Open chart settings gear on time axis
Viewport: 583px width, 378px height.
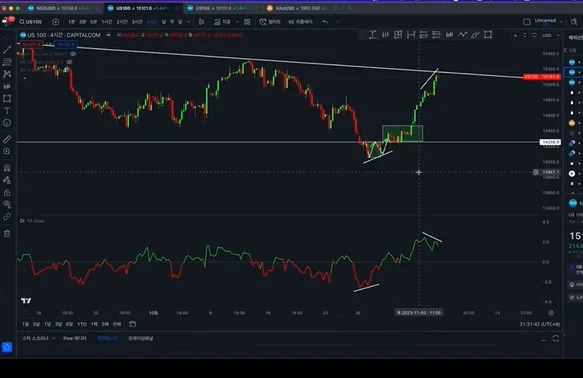[x=551, y=313]
